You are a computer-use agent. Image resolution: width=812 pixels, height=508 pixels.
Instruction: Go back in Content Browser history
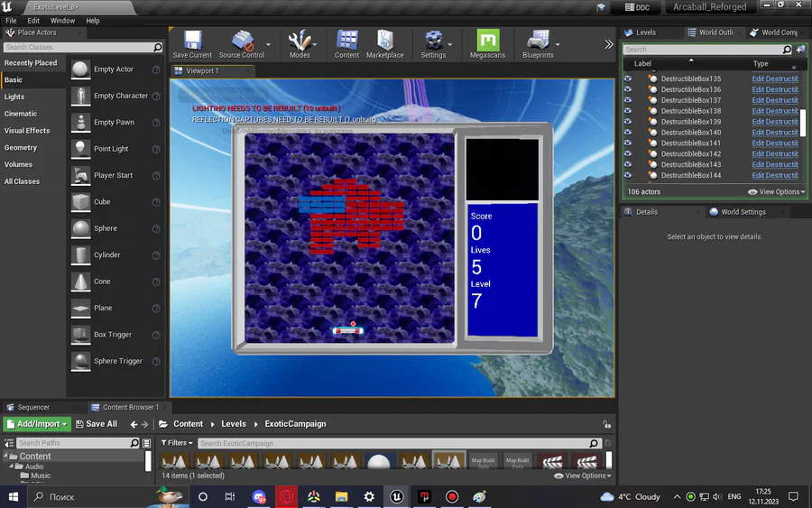134,424
